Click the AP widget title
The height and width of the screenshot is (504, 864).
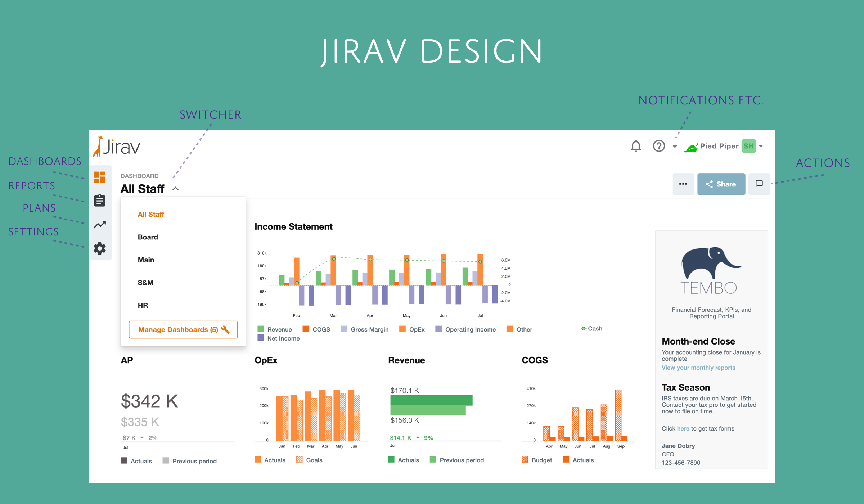pyautogui.click(x=127, y=360)
